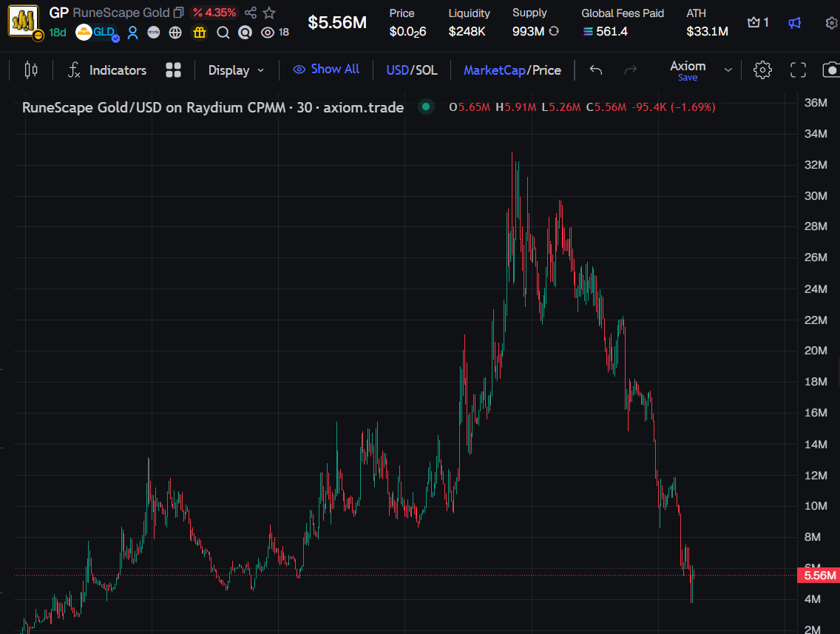Toggle Show All visibility
840x634 pixels.
(325, 69)
